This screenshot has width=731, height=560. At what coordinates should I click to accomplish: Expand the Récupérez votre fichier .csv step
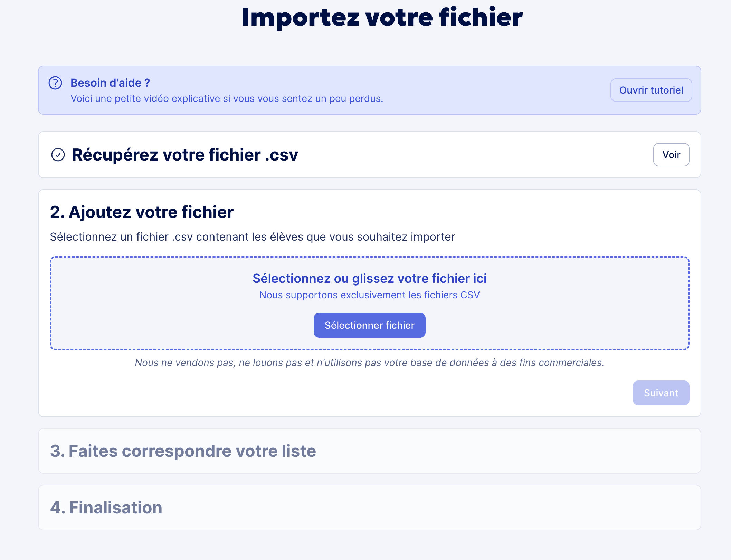pyautogui.click(x=370, y=155)
